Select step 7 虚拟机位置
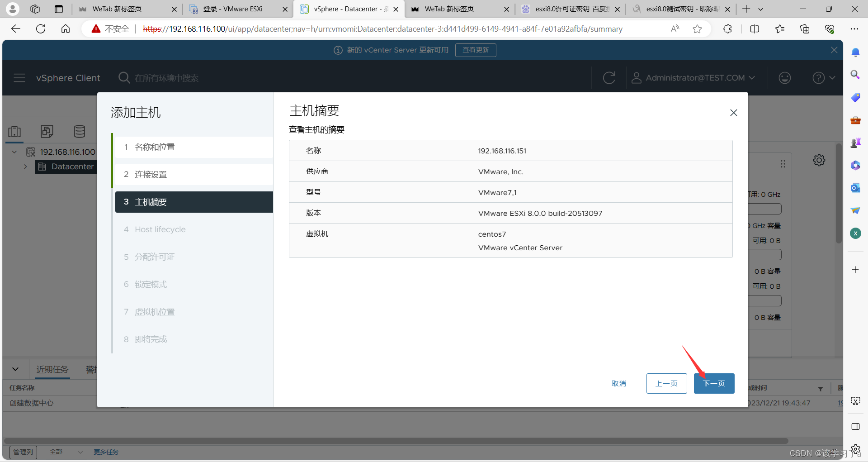The image size is (868, 462). pyautogui.click(x=194, y=312)
